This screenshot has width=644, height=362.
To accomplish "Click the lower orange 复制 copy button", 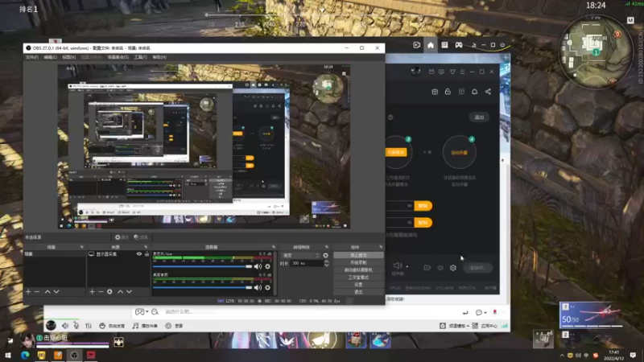I will pyautogui.click(x=423, y=223).
